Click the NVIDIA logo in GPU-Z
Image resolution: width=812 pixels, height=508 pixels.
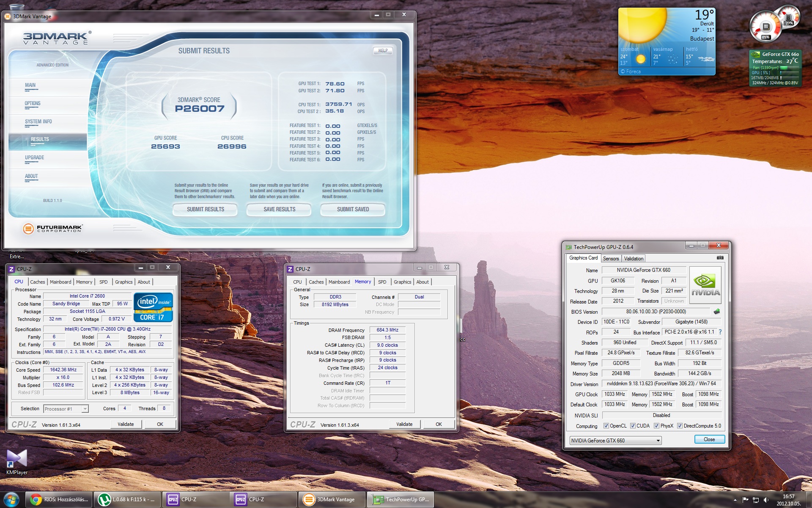tap(705, 285)
